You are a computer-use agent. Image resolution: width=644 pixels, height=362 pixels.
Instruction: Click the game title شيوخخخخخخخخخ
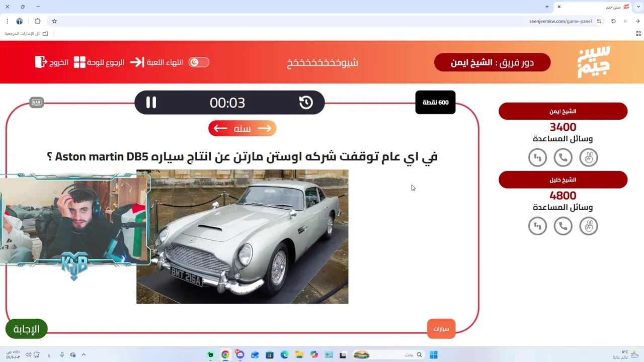[x=323, y=62]
